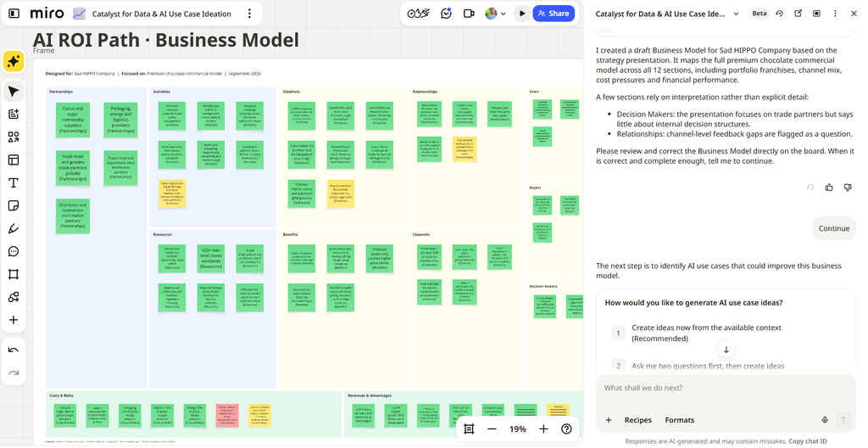Open the comment tool
Image resolution: width=868 pixels, height=448 pixels.
click(x=14, y=252)
